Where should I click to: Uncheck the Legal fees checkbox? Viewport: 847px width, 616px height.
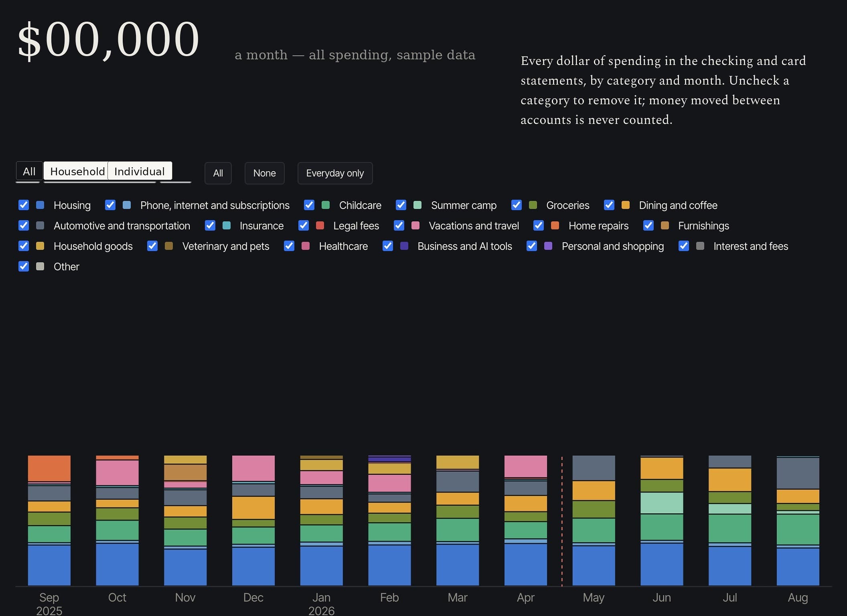(x=304, y=225)
